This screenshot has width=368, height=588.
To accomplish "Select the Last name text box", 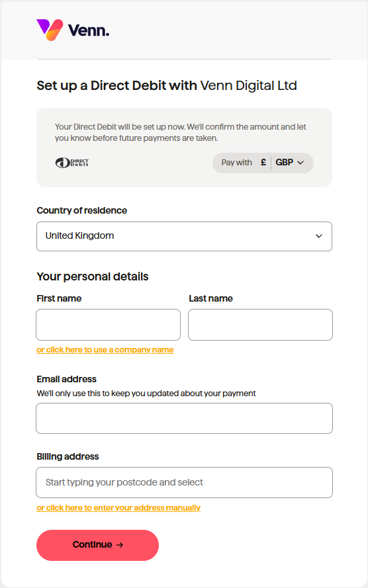I will coord(260,325).
